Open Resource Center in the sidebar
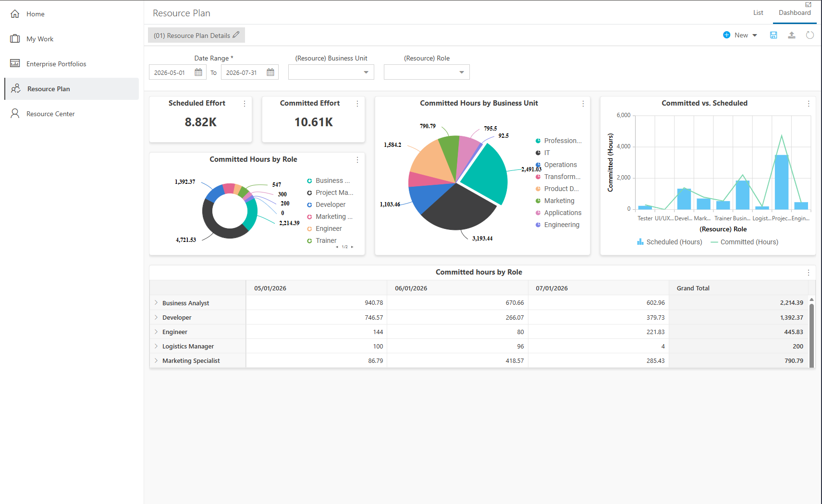The image size is (822, 504). pyautogui.click(x=50, y=114)
